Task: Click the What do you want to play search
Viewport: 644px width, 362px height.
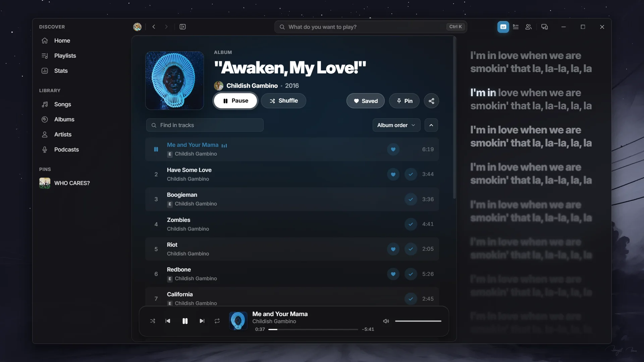Action: (x=371, y=27)
